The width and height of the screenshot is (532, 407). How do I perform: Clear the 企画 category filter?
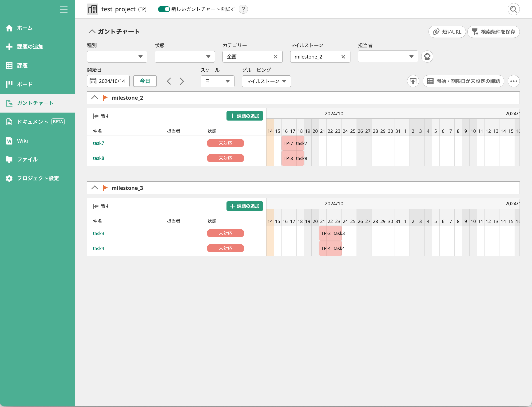click(x=275, y=57)
